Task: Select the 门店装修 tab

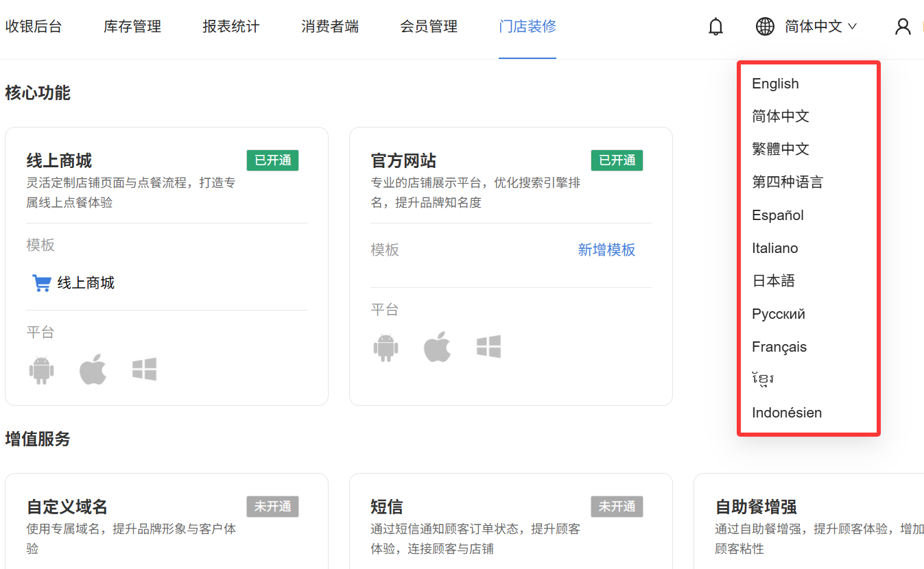Action: pyautogui.click(x=528, y=27)
